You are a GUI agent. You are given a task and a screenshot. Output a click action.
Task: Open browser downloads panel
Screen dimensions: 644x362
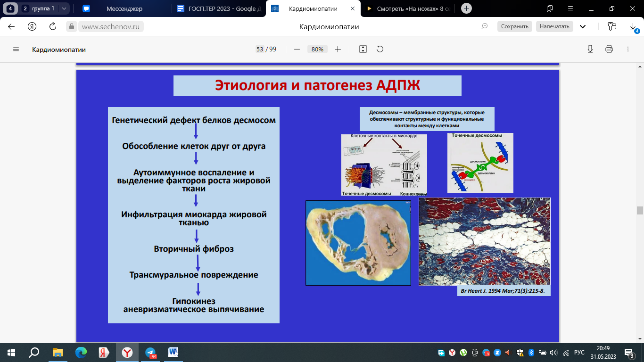[x=634, y=27]
